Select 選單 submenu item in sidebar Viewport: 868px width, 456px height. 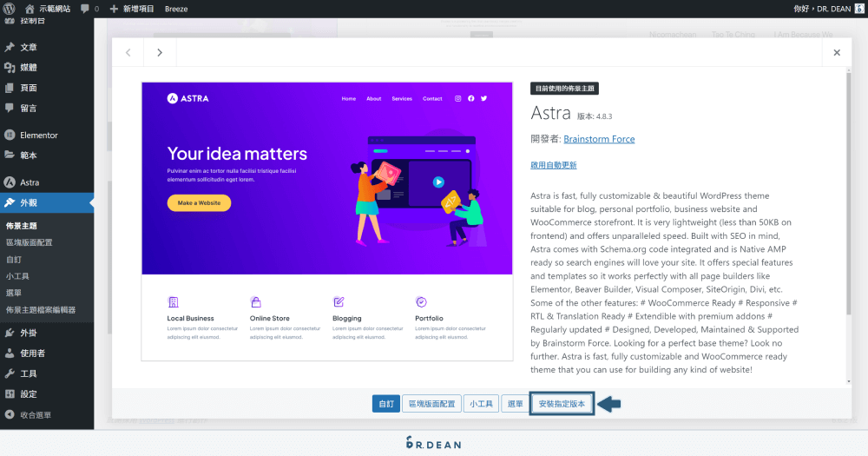point(14,293)
